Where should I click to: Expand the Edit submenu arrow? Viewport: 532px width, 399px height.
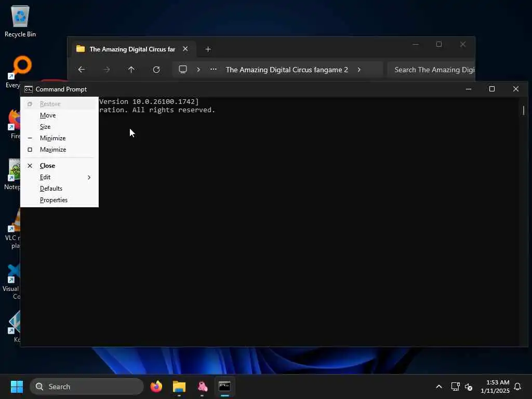tap(89, 177)
